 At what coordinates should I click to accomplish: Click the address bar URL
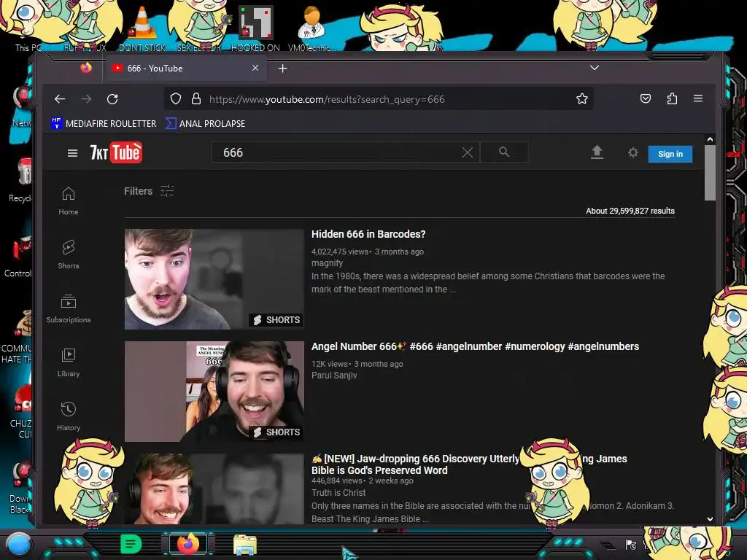point(327,99)
